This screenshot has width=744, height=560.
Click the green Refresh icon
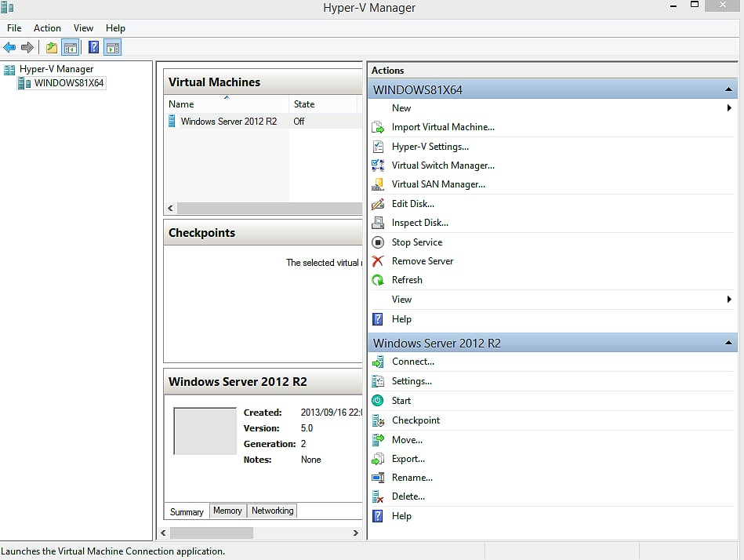coord(378,280)
